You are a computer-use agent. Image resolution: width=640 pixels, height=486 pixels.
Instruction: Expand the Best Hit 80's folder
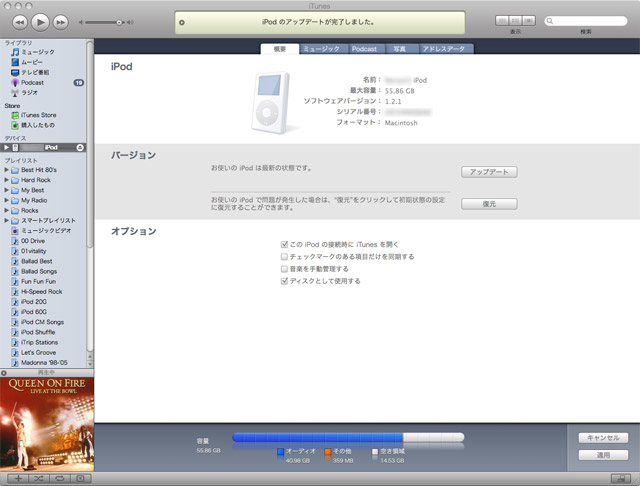pos(7,169)
